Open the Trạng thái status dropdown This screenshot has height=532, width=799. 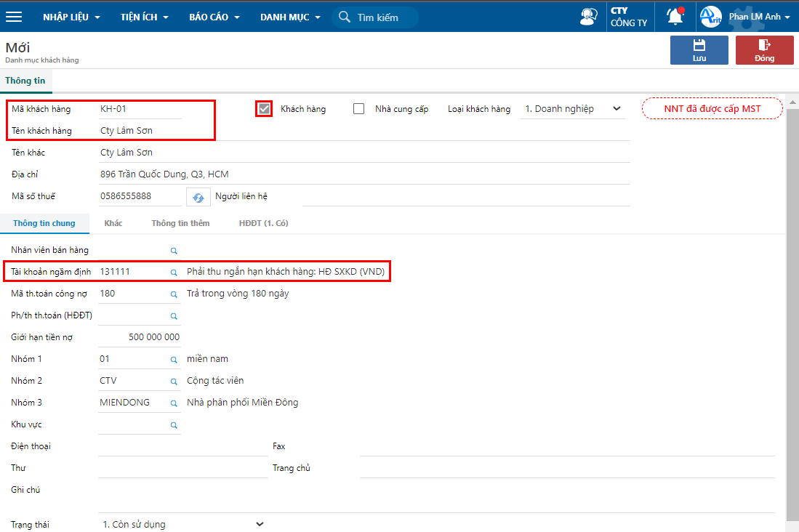[x=182, y=524]
